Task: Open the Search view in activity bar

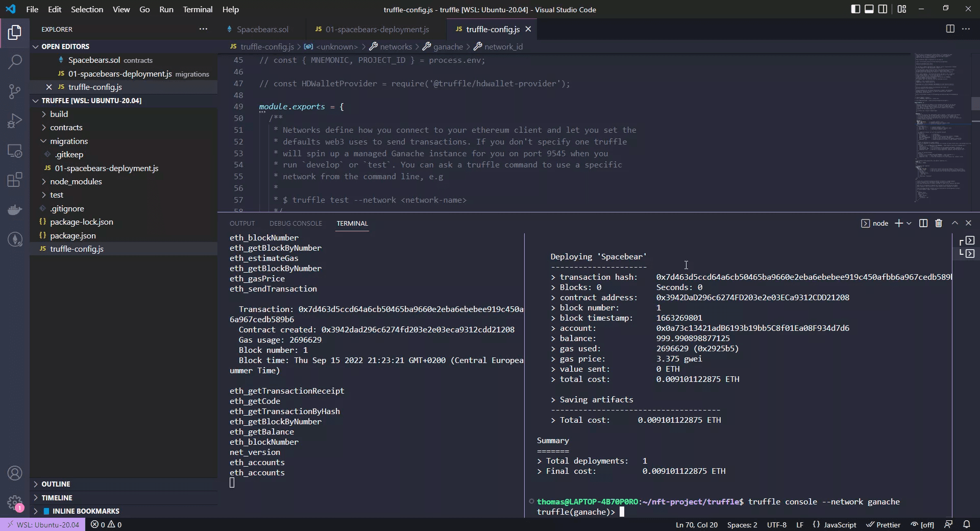Action: pyautogui.click(x=15, y=62)
